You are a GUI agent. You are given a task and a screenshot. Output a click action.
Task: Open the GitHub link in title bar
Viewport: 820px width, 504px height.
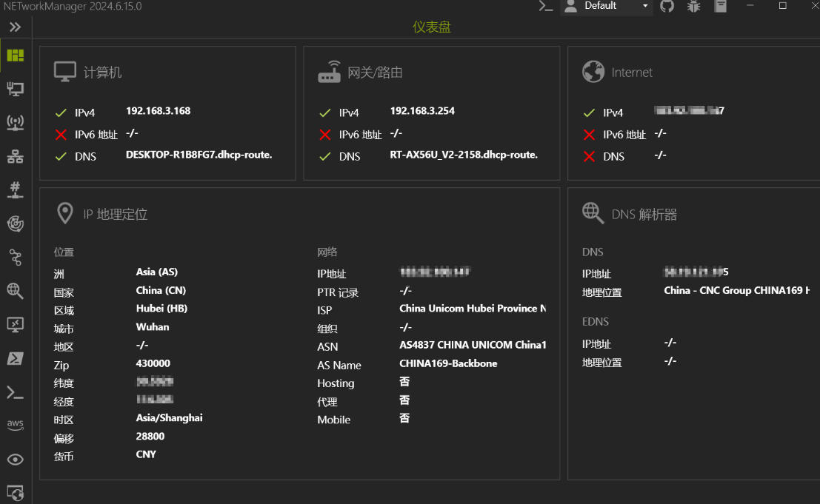coord(667,7)
